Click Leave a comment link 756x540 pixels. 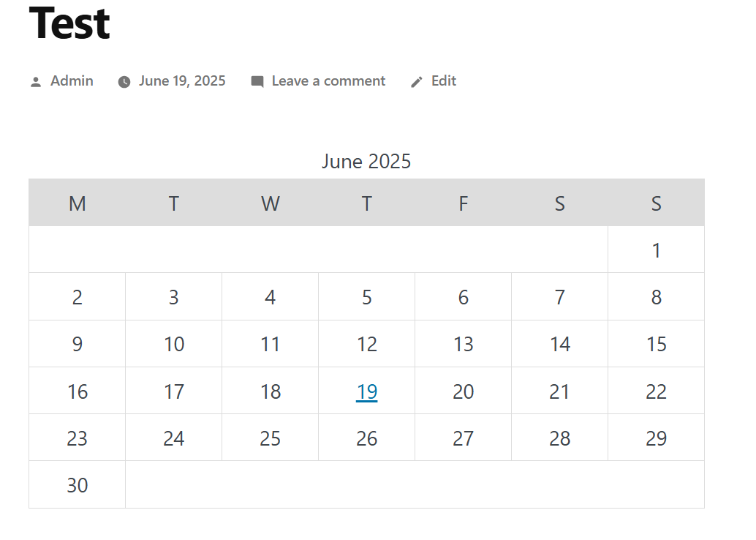pyautogui.click(x=328, y=80)
